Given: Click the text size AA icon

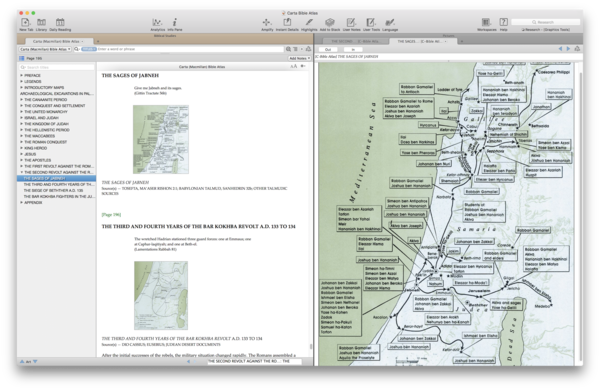Looking at the screenshot, I should click(x=293, y=66).
